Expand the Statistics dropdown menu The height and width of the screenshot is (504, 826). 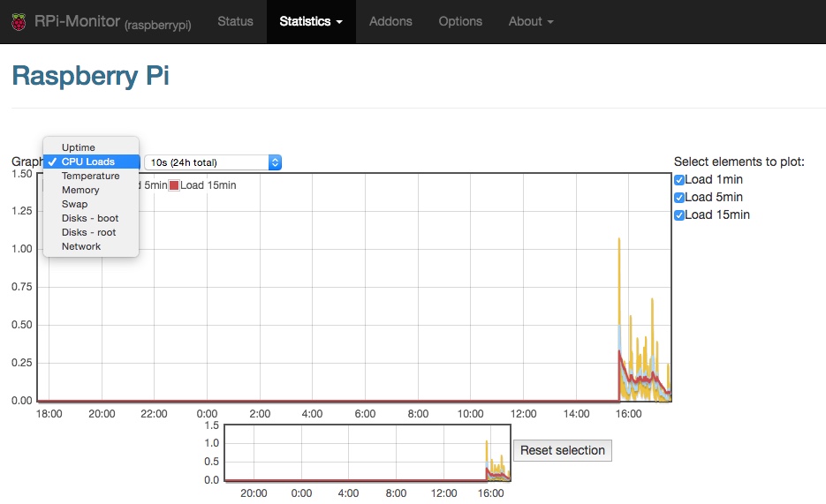311,21
